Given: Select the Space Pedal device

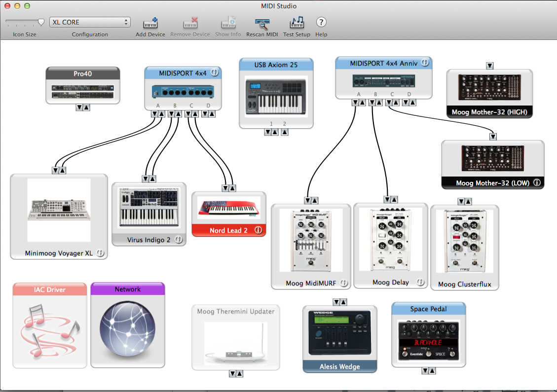Looking at the screenshot, I should pyautogui.click(x=428, y=341).
